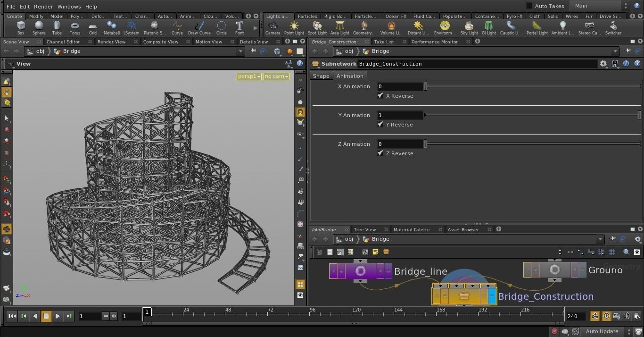The width and height of the screenshot is (644, 337).
Task: Expand the Scene View path dropdown
Action: [240, 51]
